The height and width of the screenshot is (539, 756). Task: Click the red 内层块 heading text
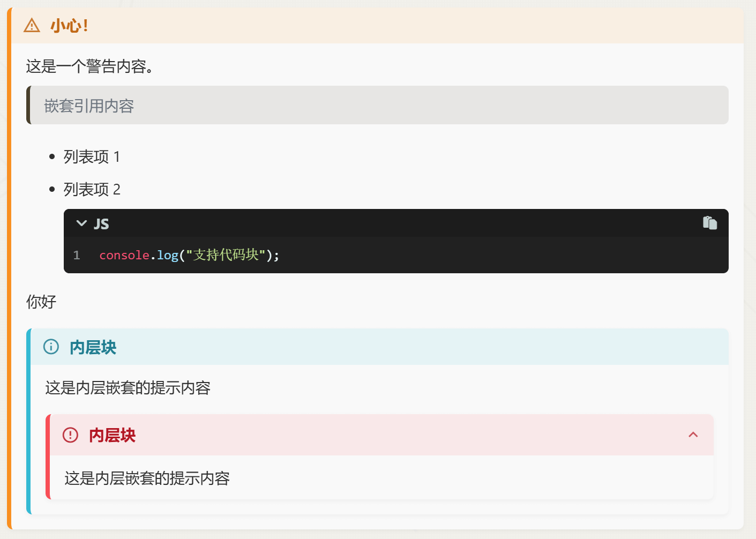113,435
